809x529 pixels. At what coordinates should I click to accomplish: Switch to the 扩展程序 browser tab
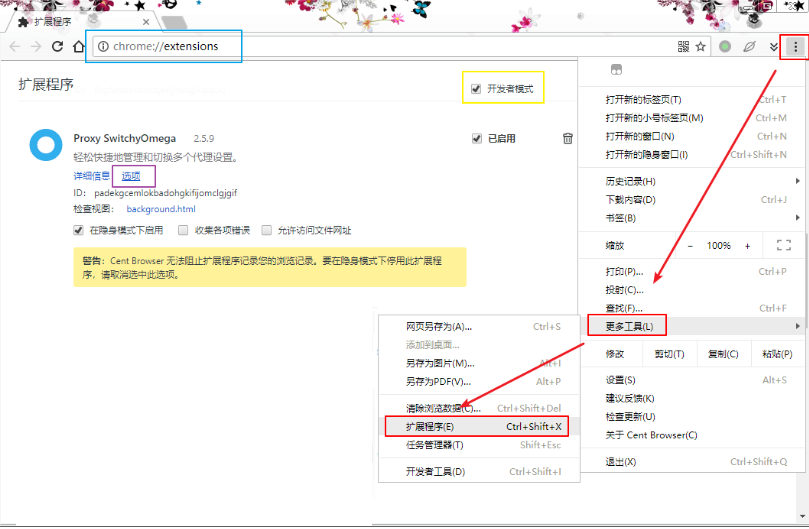click(x=83, y=22)
